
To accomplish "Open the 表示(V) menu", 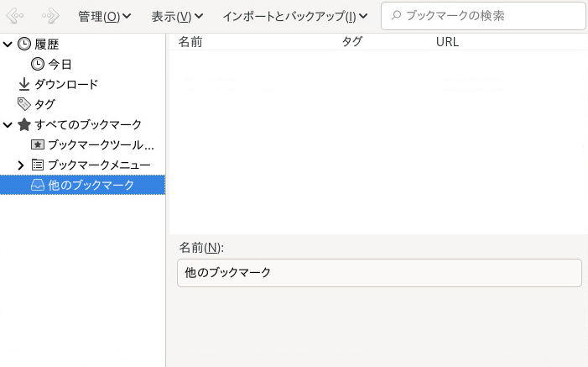I will click(177, 16).
